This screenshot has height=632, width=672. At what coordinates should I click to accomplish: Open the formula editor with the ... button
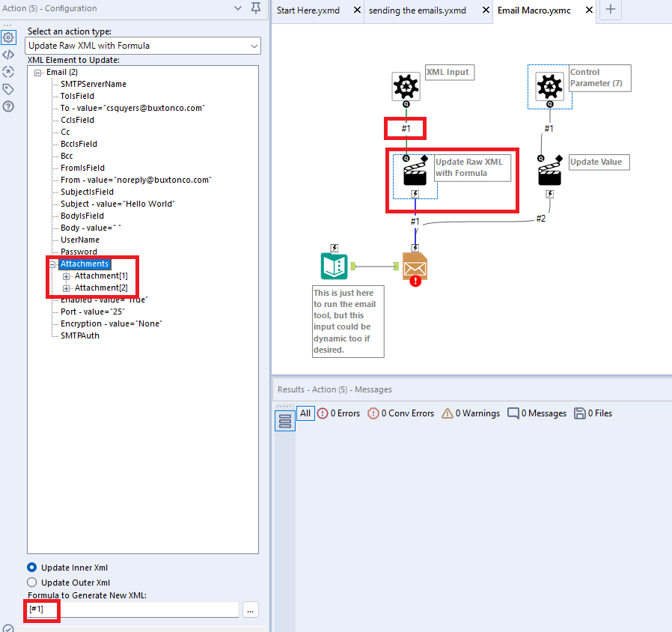250,610
